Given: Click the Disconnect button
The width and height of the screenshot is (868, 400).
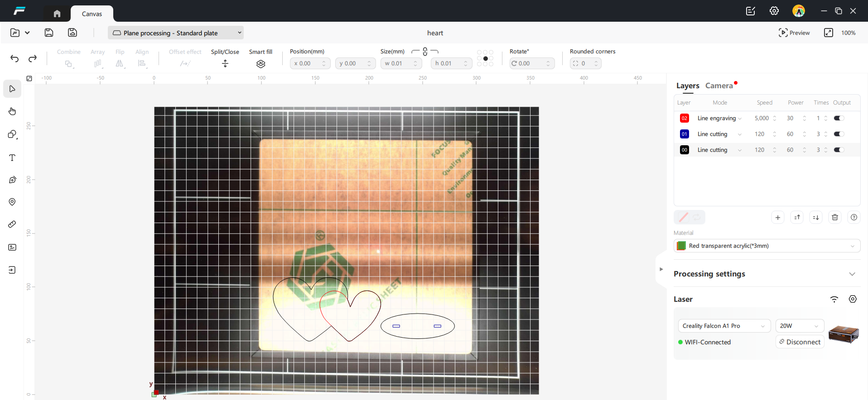Looking at the screenshot, I should pyautogui.click(x=800, y=342).
